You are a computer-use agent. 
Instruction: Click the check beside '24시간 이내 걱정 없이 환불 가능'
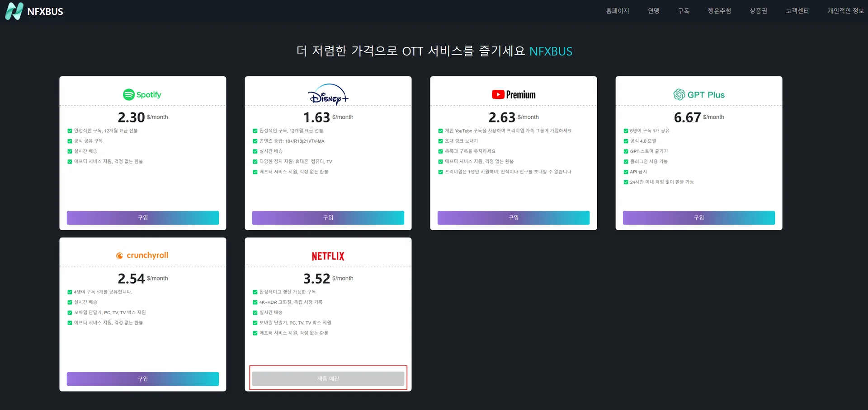626,182
